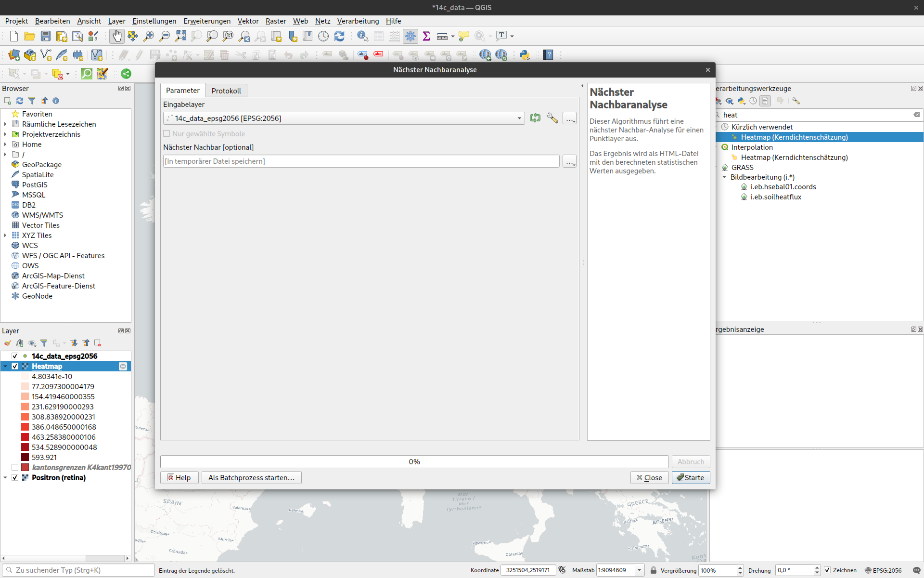924x578 pixels.
Task: Open the Verarbeitung menu
Action: pyautogui.click(x=358, y=21)
